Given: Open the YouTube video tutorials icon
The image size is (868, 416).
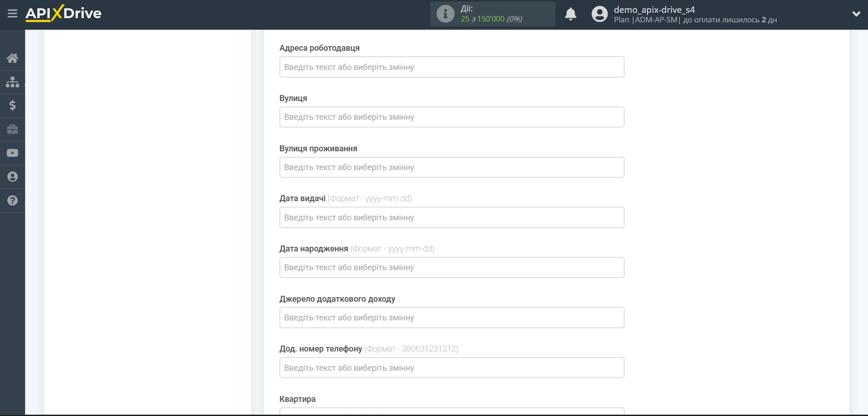Looking at the screenshot, I should click(12, 153).
